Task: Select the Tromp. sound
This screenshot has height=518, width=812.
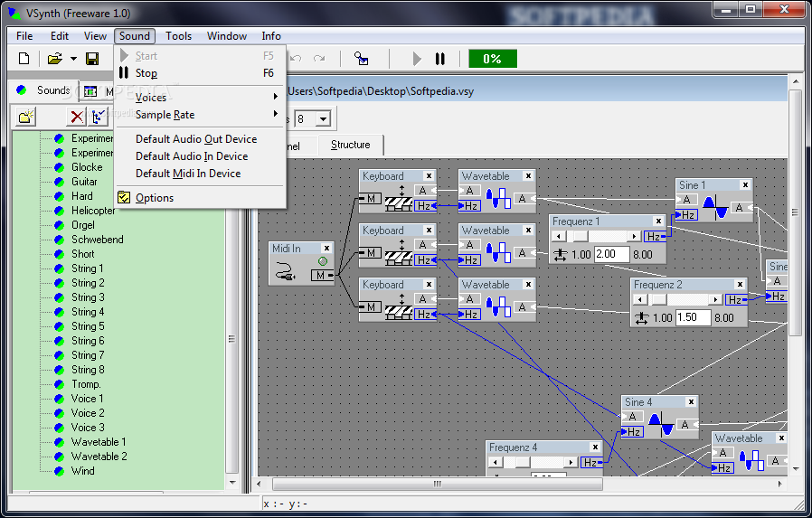Action: 86,384
